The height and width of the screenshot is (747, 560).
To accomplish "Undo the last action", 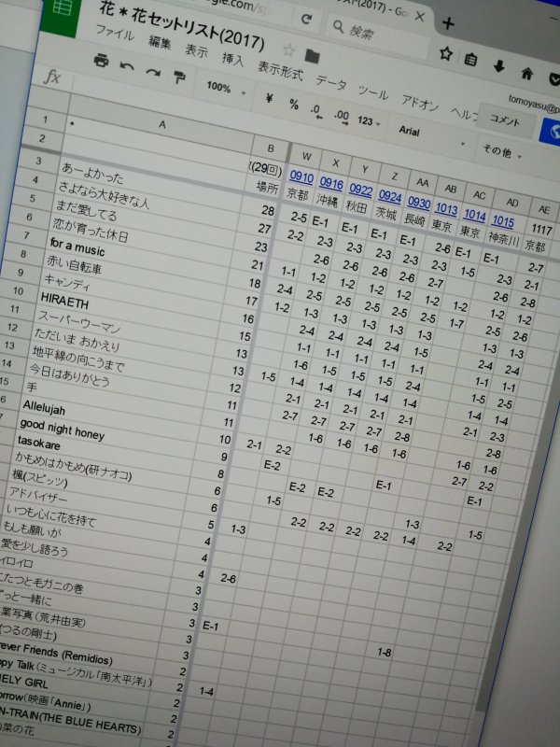I will 127,66.
